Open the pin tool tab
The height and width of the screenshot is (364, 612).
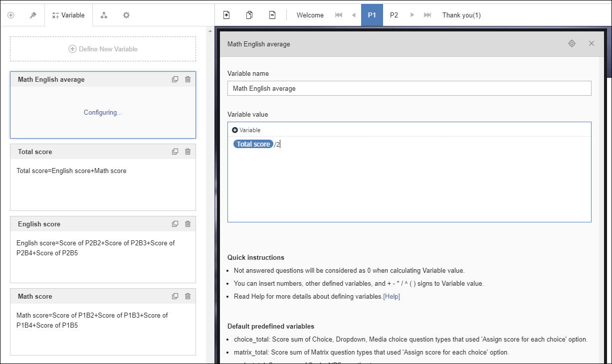coord(33,15)
